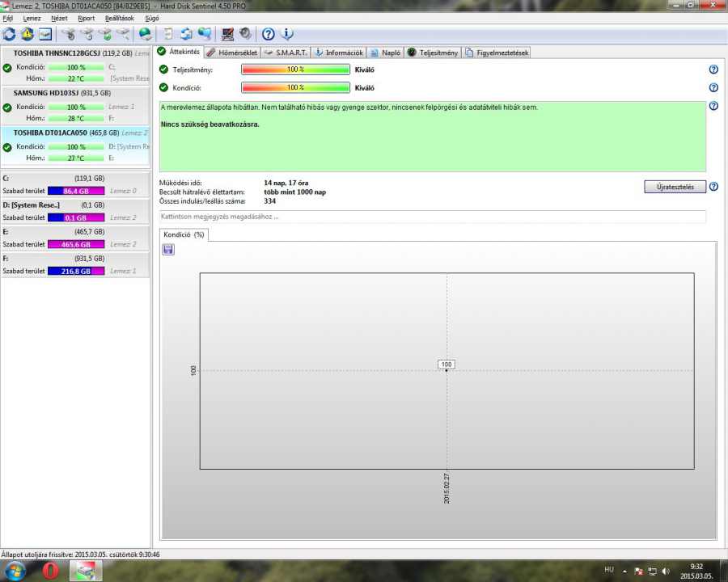This screenshot has height=582, width=728.
Task: Click the send email report toolbar icon
Action: tap(45, 34)
